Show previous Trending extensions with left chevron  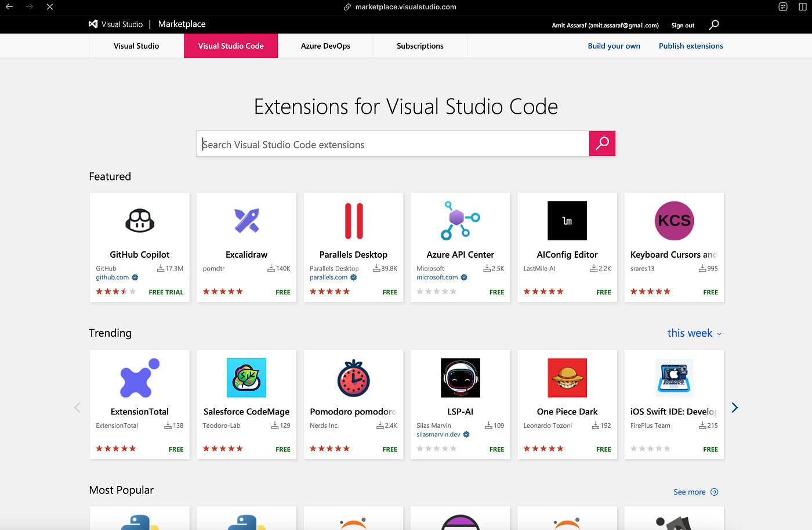pos(77,408)
